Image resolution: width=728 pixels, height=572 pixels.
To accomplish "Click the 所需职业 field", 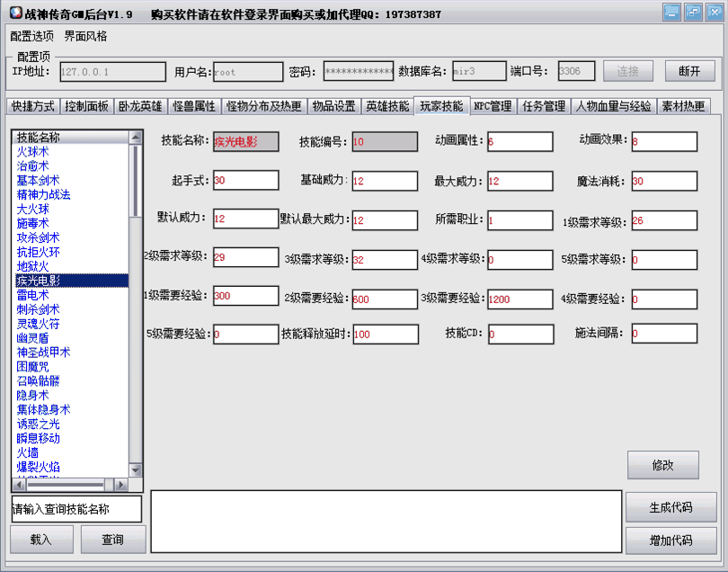I will 520,220.
